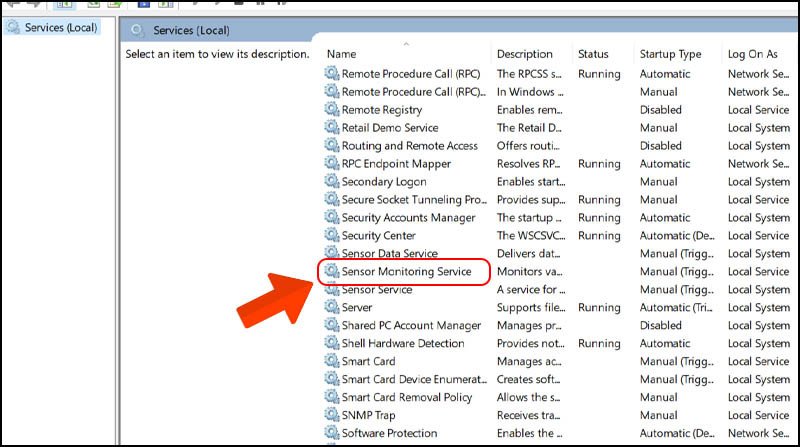Click the gear icon of the RPC service described 'The RPCSS s...'
Viewport: 800px width, 447px height.
(x=332, y=73)
